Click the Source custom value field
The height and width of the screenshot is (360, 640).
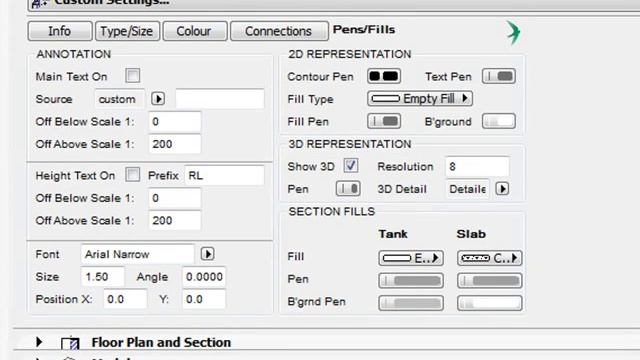pos(120,99)
